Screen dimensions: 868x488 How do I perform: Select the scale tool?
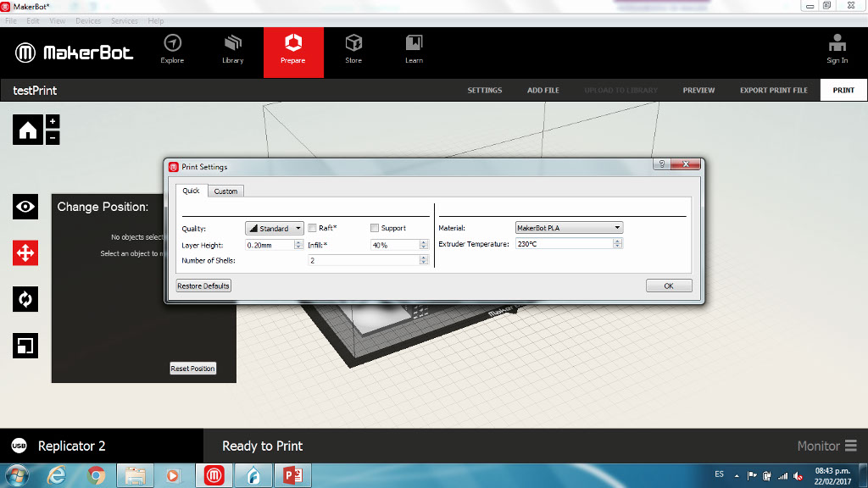(x=25, y=346)
